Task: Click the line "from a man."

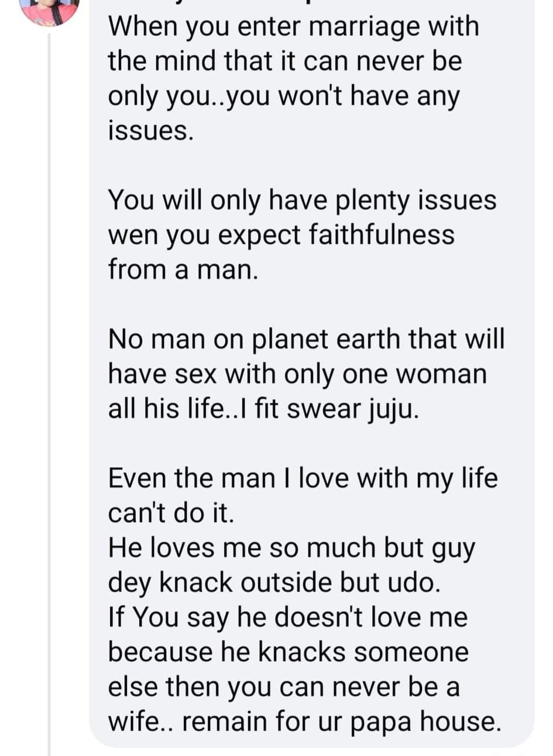Action: [x=183, y=270]
